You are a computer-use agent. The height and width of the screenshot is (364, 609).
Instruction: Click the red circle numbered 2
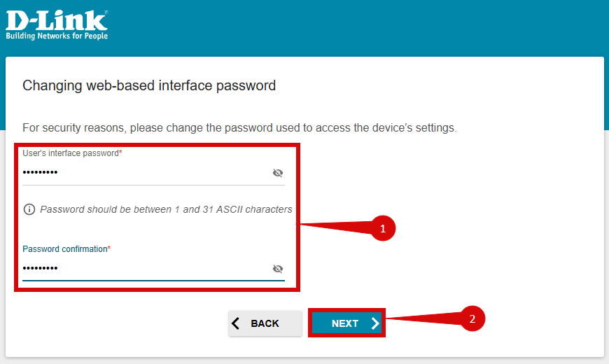click(472, 319)
